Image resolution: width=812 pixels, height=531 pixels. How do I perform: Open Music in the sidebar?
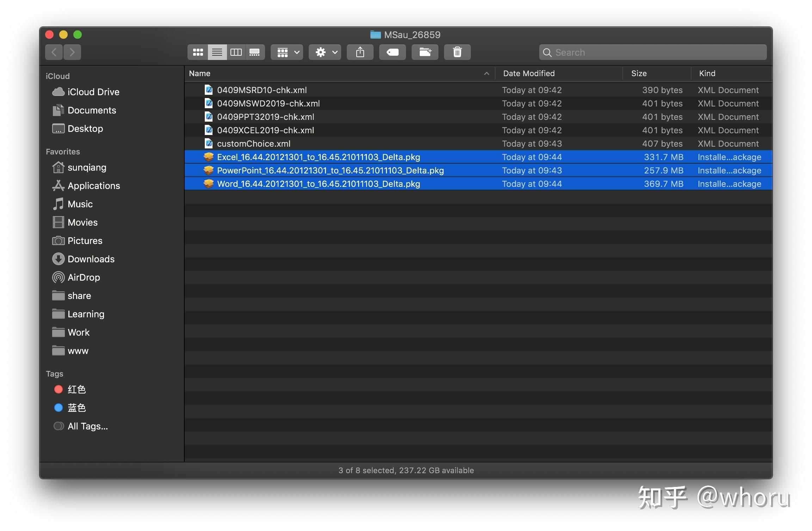click(x=73, y=204)
